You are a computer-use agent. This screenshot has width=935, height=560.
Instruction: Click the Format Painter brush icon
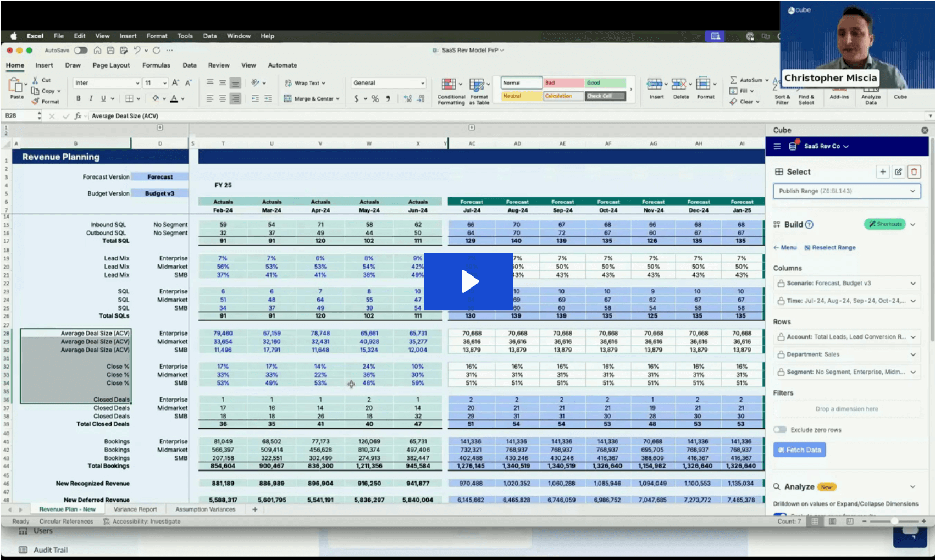pos(36,102)
